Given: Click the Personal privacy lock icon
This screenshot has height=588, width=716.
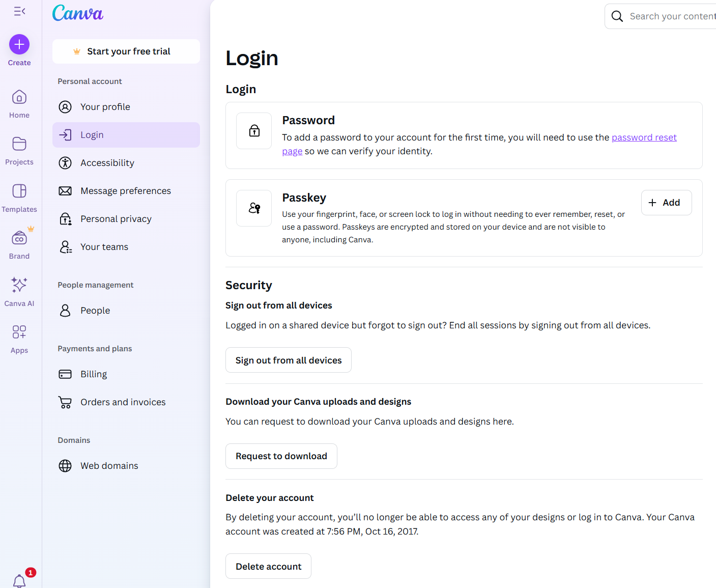Looking at the screenshot, I should 65,219.
